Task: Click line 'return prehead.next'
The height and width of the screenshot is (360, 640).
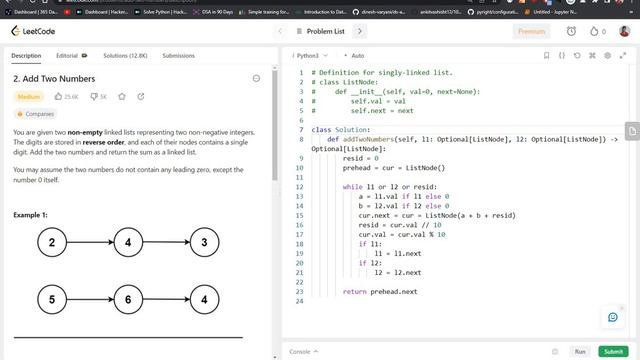Action: [380, 291]
